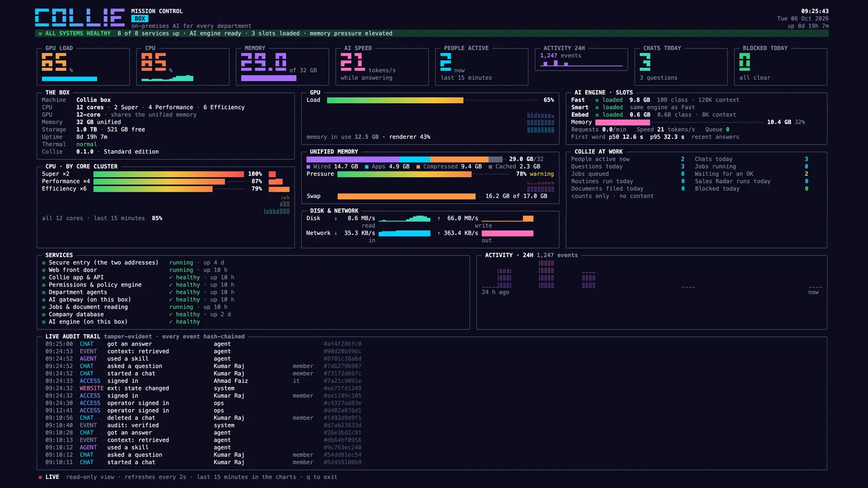Click the cyan BOX badge under Mission Control
868x488 pixels.
(x=140, y=18)
